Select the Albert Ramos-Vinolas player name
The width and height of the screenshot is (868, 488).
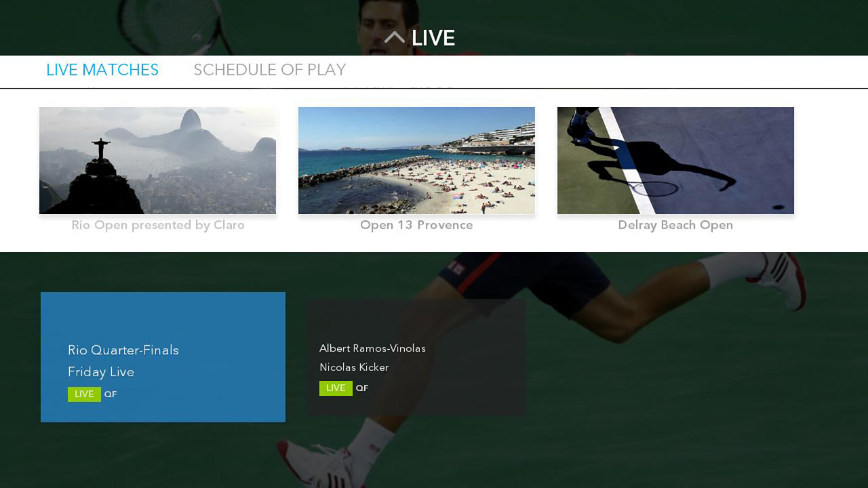pos(372,348)
